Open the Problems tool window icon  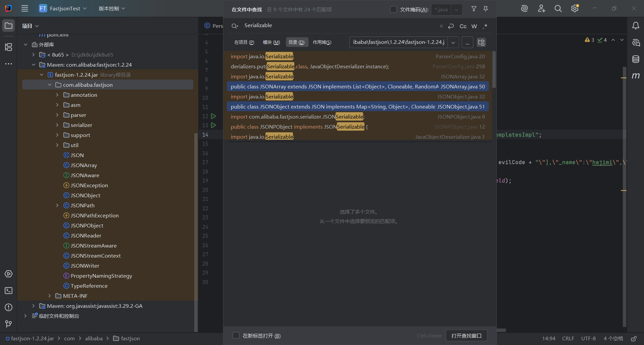(x=9, y=307)
